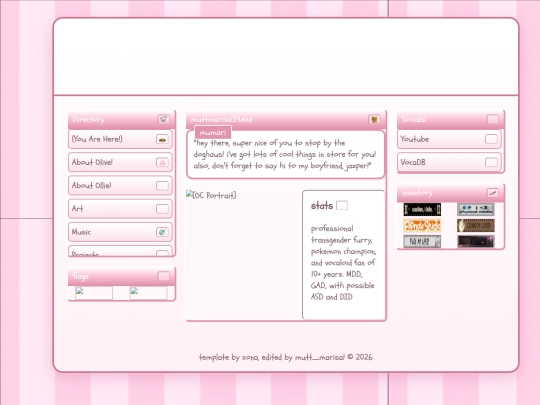Open the Youtube social link
Viewport: 540px width, 405px height.
click(x=449, y=139)
